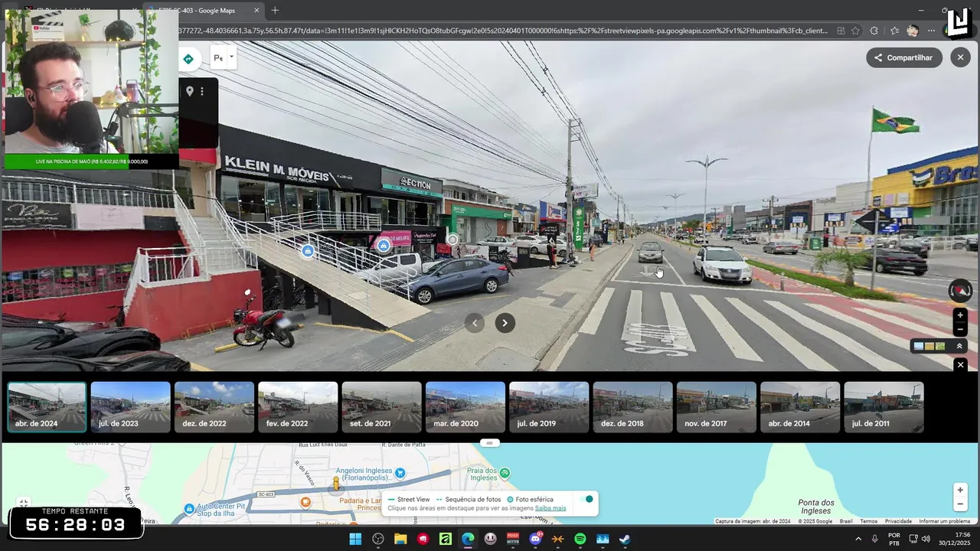
Task: Click the browser address bar URL
Action: click(503, 31)
